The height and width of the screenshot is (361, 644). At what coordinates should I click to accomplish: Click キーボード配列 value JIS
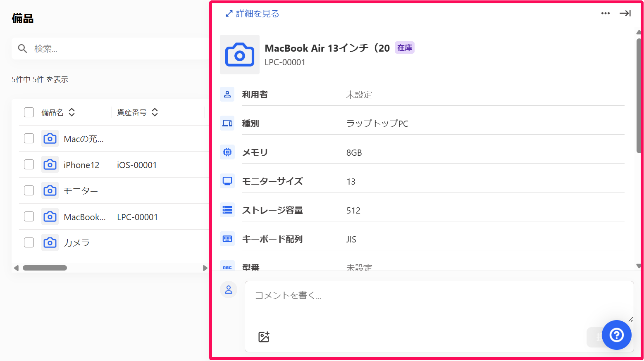[351, 239]
